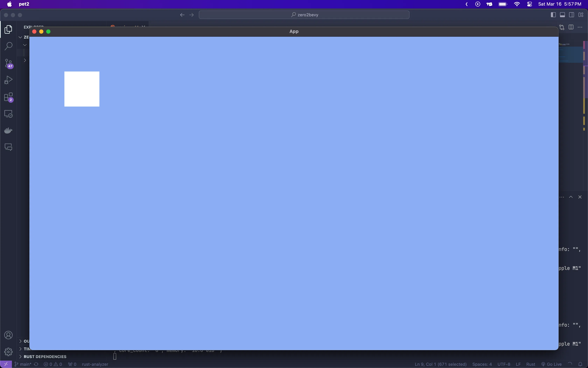The width and height of the screenshot is (588, 368).
Task: Close the bottom panel
Action: tap(580, 197)
